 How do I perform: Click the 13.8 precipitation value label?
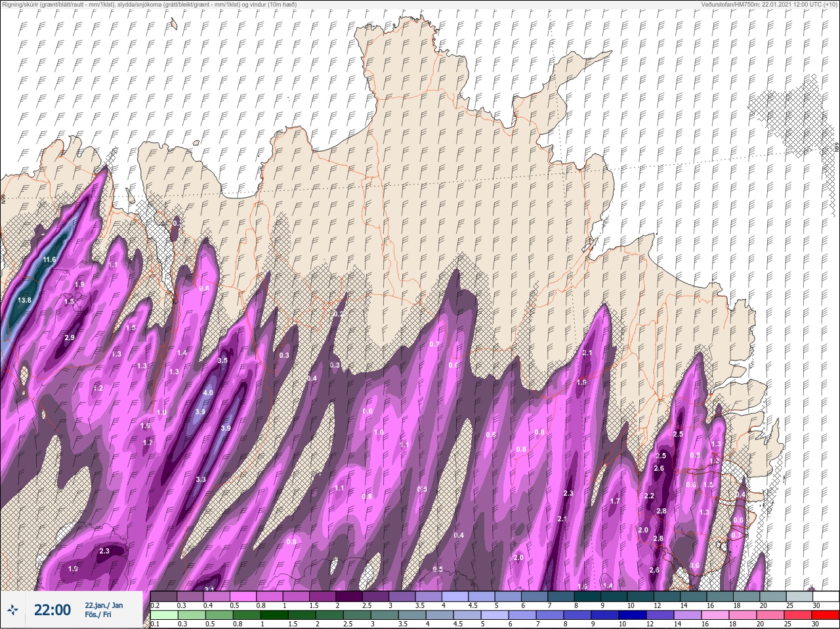pos(24,300)
